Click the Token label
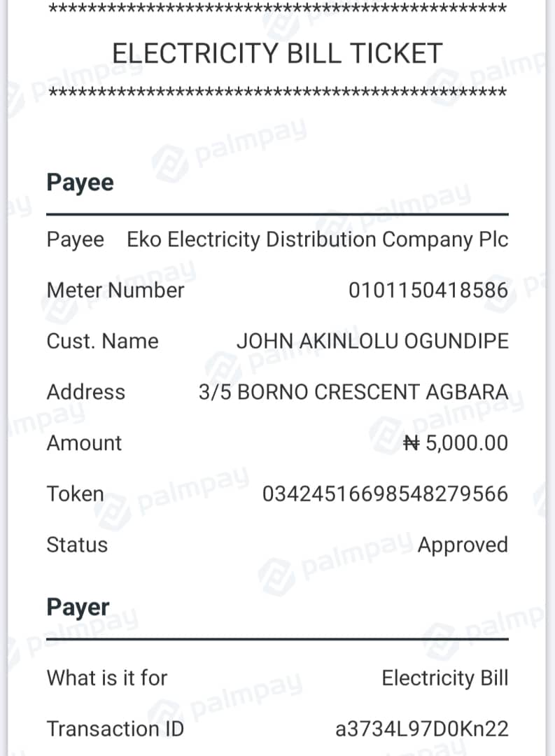 75,494
